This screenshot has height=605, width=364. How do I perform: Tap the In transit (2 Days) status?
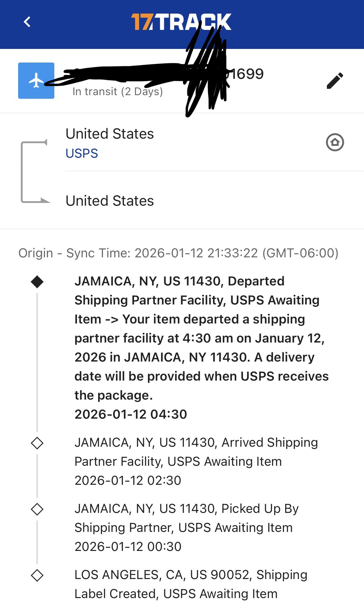pos(117,92)
